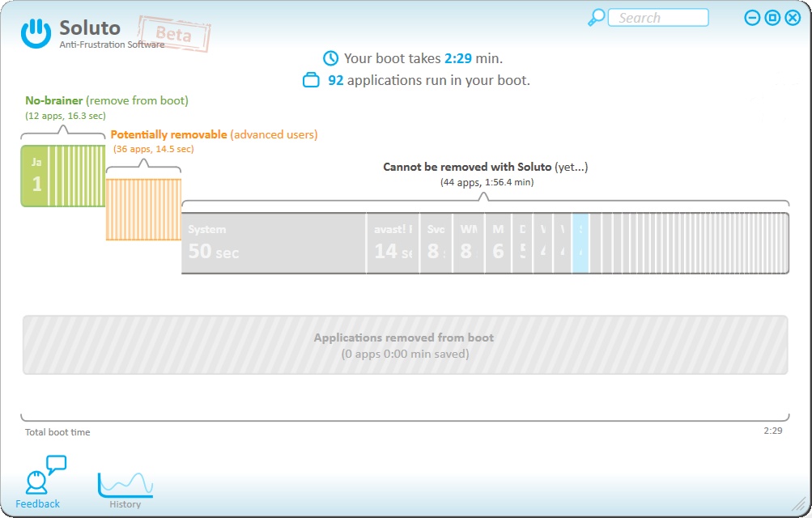Click the Total boot time label
The width and height of the screenshot is (812, 518).
tap(57, 432)
